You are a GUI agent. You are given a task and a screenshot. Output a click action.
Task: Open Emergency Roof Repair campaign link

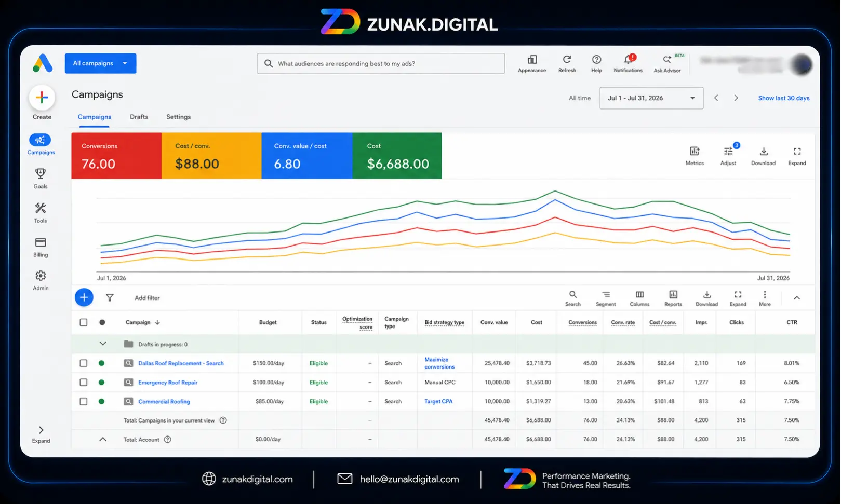[x=168, y=383]
